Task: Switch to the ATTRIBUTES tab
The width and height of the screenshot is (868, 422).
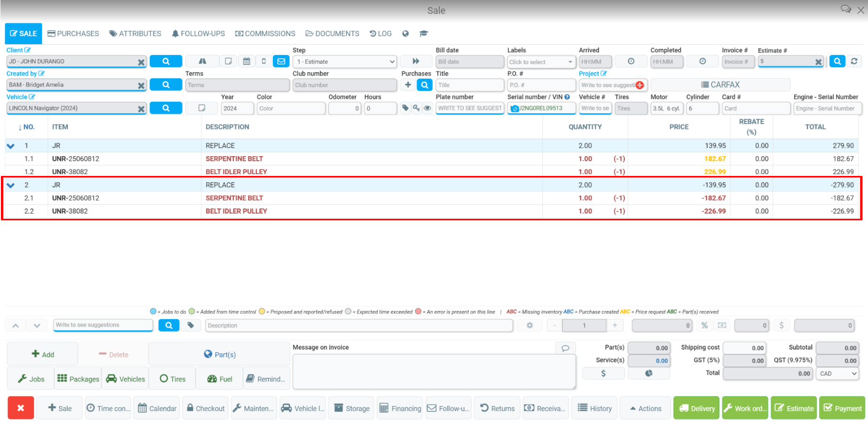Action: 135,34
